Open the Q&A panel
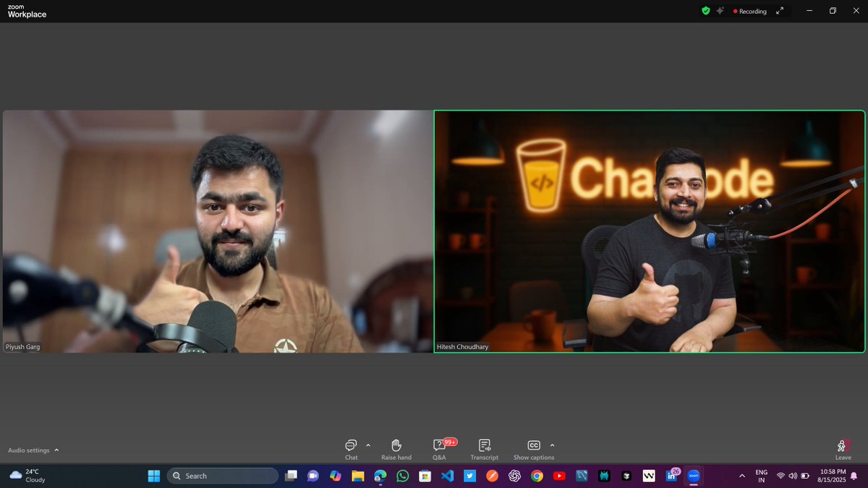868x488 pixels. (x=440, y=449)
